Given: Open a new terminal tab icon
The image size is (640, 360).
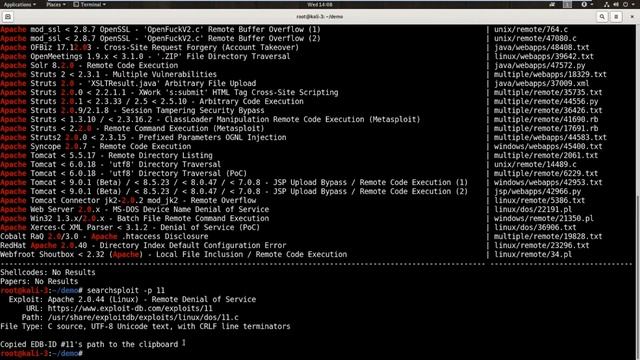Looking at the screenshot, I should 8,17.
